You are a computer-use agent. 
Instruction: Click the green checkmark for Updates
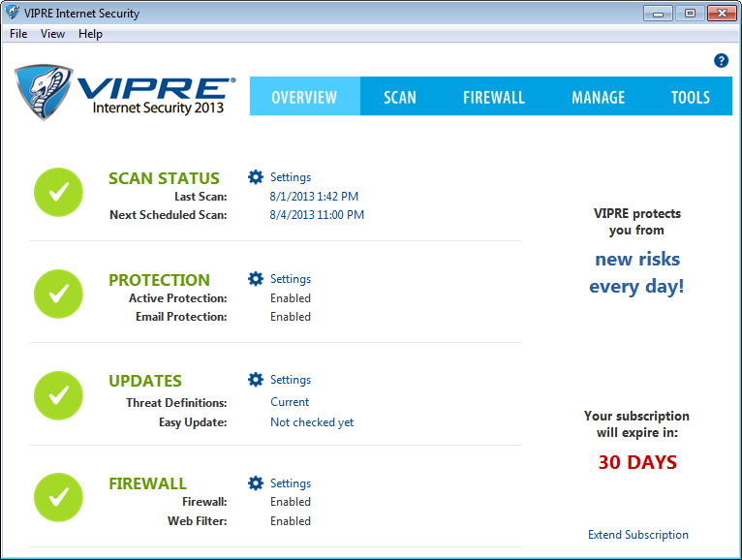coord(58,395)
